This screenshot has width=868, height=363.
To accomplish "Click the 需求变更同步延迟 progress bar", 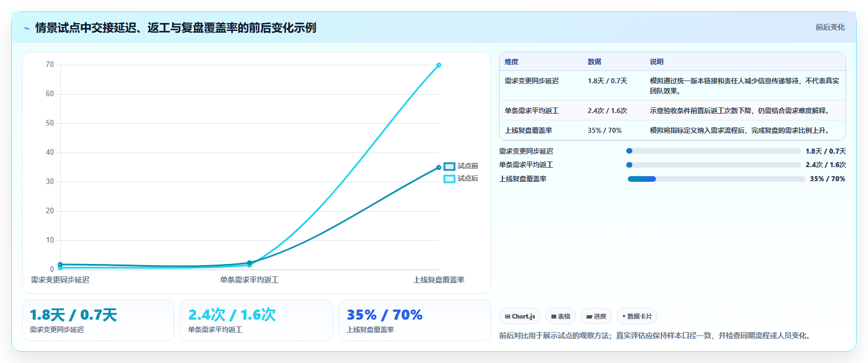I will [713, 151].
